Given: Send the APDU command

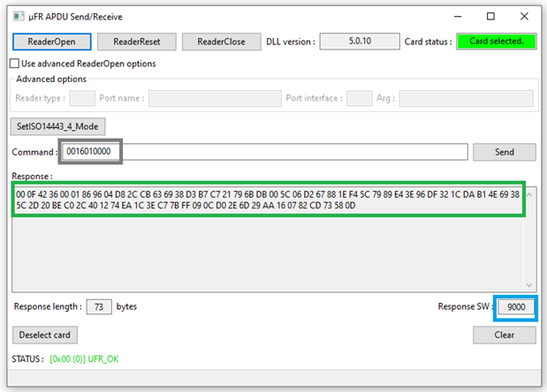Looking at the screenshot, I should 505,152.
